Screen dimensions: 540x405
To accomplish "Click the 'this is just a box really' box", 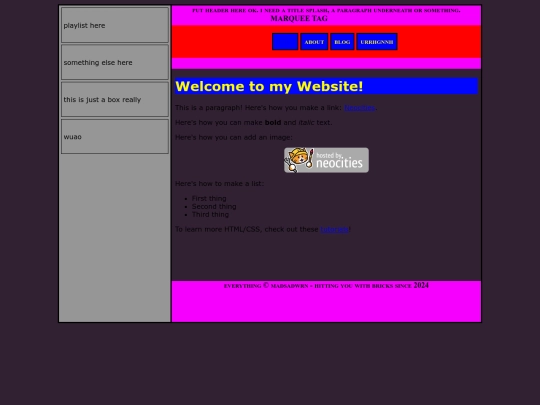I will click(115, 100).
